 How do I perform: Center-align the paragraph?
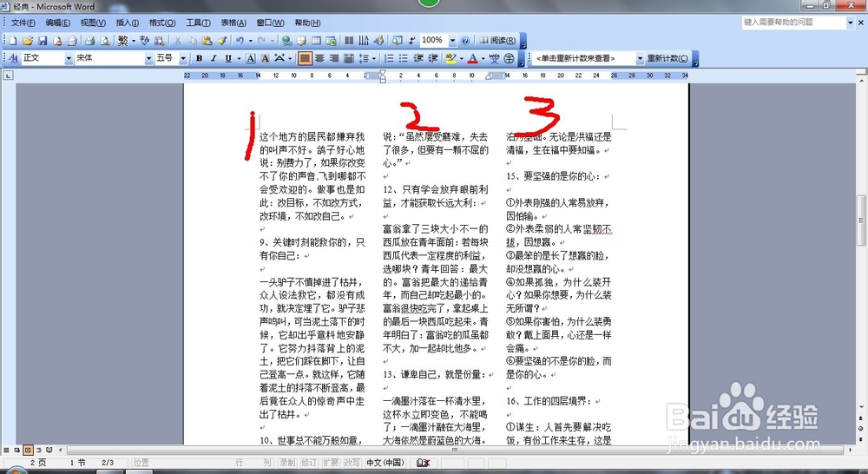(x=319, y=58)
